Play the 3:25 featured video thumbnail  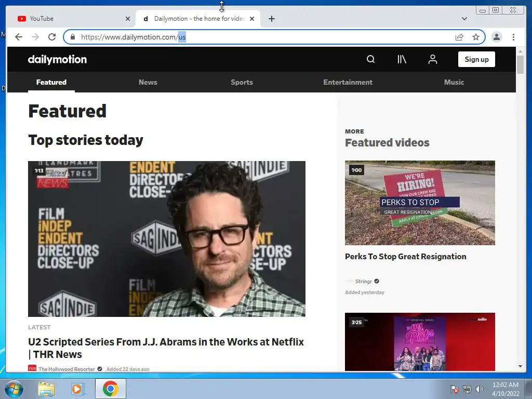(x=420, y=342)
